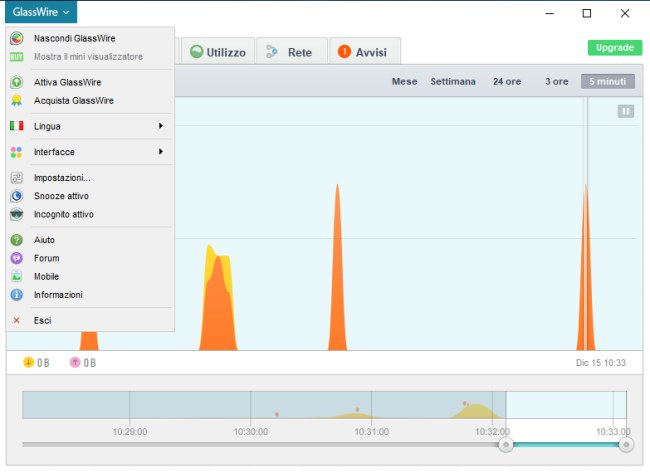650x473 pixels.
Task: Choose Acquista GlassWire from menu
Action: (90, 100)
